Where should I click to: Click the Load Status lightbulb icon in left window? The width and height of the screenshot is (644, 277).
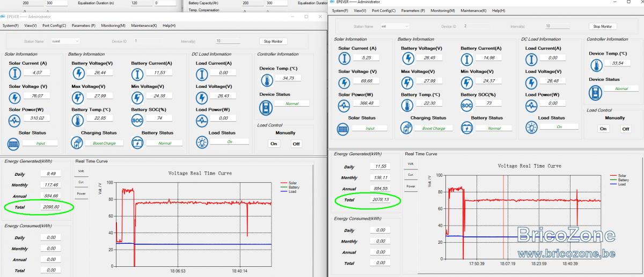(202, 143)
